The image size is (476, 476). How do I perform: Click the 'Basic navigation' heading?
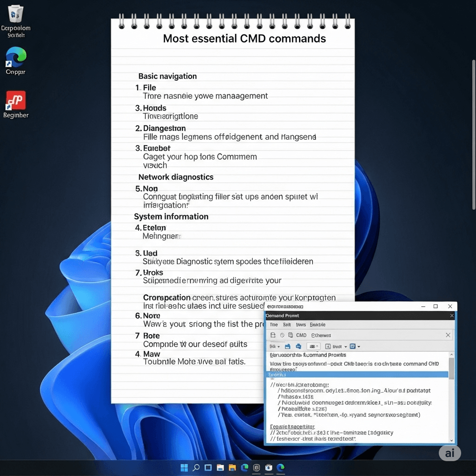pyautogui.click(x=167, y=76)
